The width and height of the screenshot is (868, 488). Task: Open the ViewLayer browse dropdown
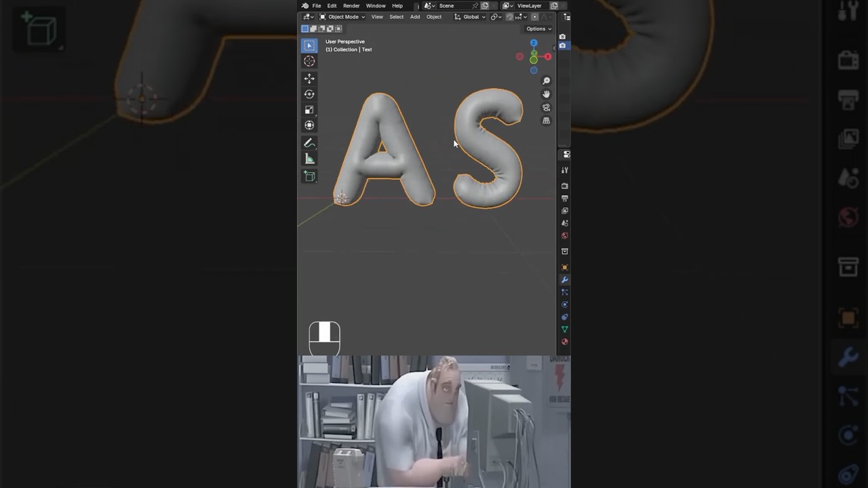507,5
